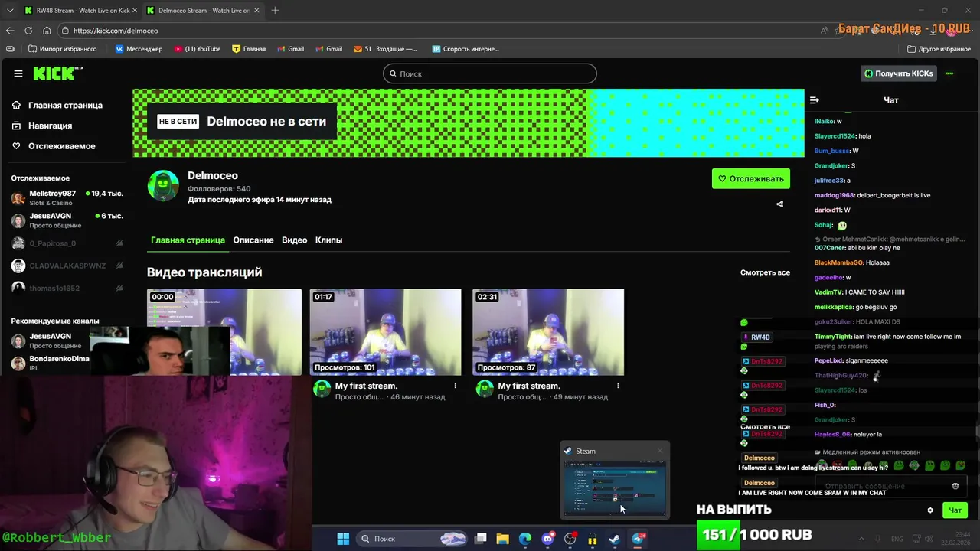This screenshot has height=551, width=980.
Task: Open the Импорт избранного bookmark
Action: click(62, 49)
